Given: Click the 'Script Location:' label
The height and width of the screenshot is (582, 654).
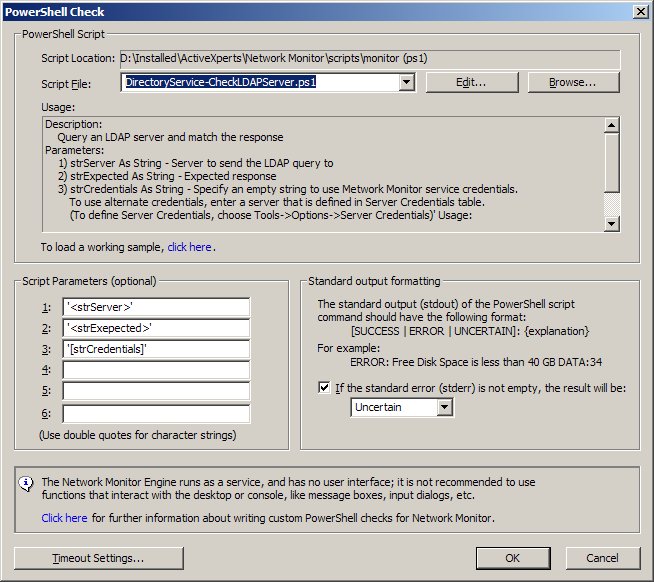Looking at the screenshot, I should click(x=78, y=58).
